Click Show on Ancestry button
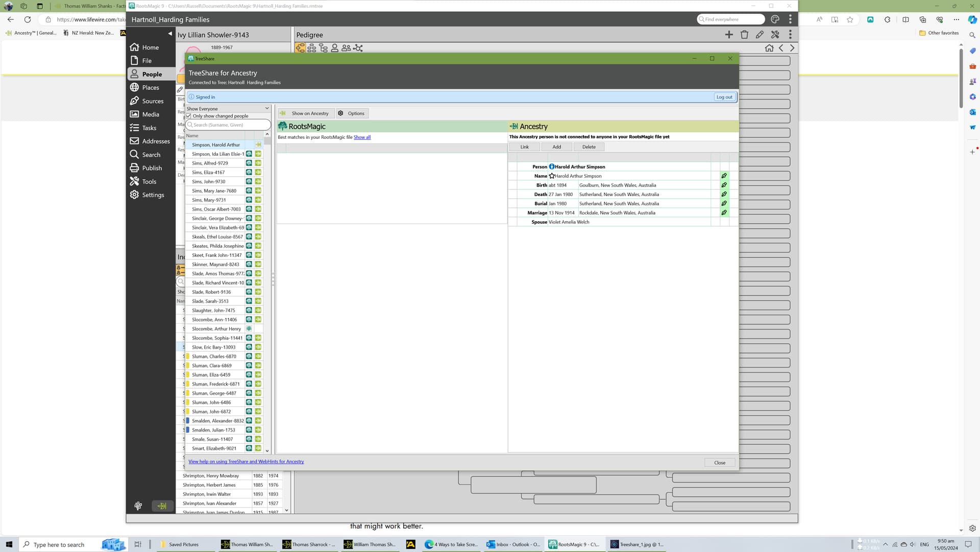The height and width of the screenshot is (552, 980). point(306,113)
